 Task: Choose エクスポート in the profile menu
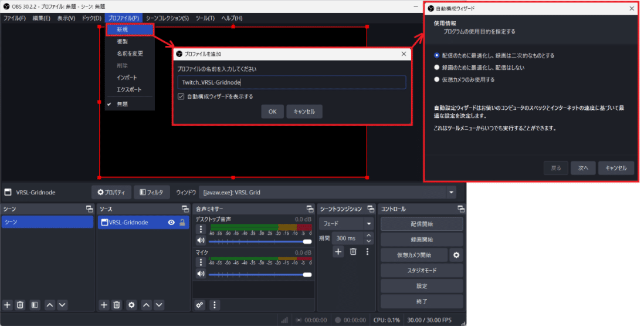point(130,90)
